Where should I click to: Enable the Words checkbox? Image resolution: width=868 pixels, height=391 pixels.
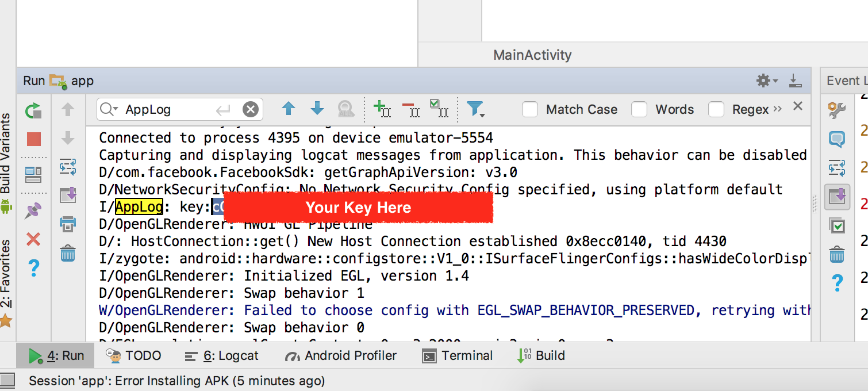coord(639,109)
